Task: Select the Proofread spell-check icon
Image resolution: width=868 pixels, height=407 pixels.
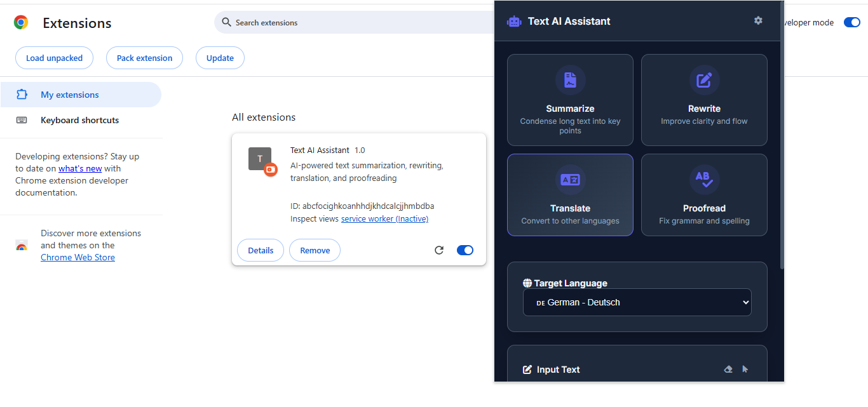Action: coord(704,180)
